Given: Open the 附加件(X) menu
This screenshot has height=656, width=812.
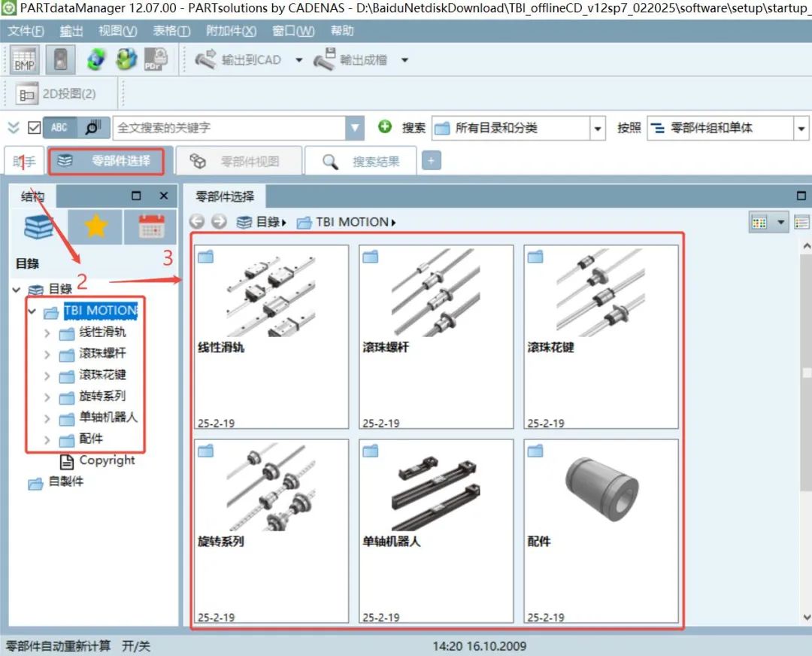Looking at the screenshot, I should click(231, 31).
